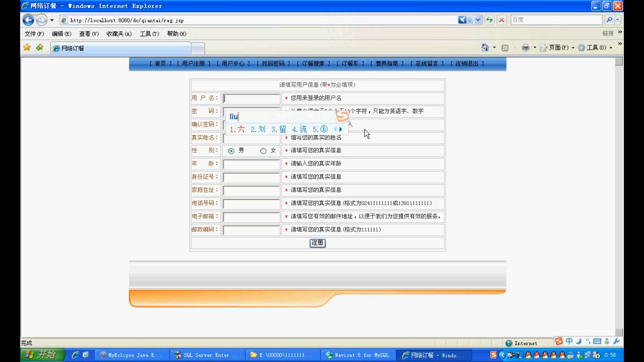Toggle Sogou 中 Chinese/English mode
The height and width of the screenshot is (362, 644).
point(569,341)
